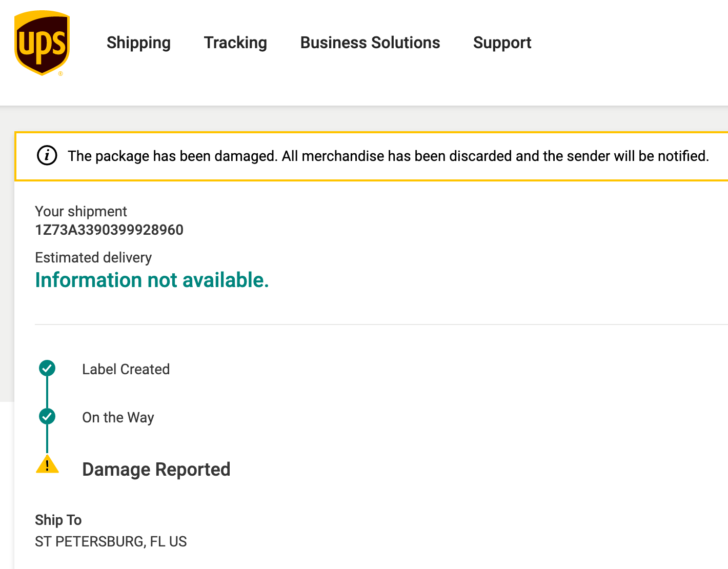Image resolution: width=728 pixels, height=569 pixels.
Task: Click the UPS shield logo
Action: pyautogui.click(x=42, y=43)
